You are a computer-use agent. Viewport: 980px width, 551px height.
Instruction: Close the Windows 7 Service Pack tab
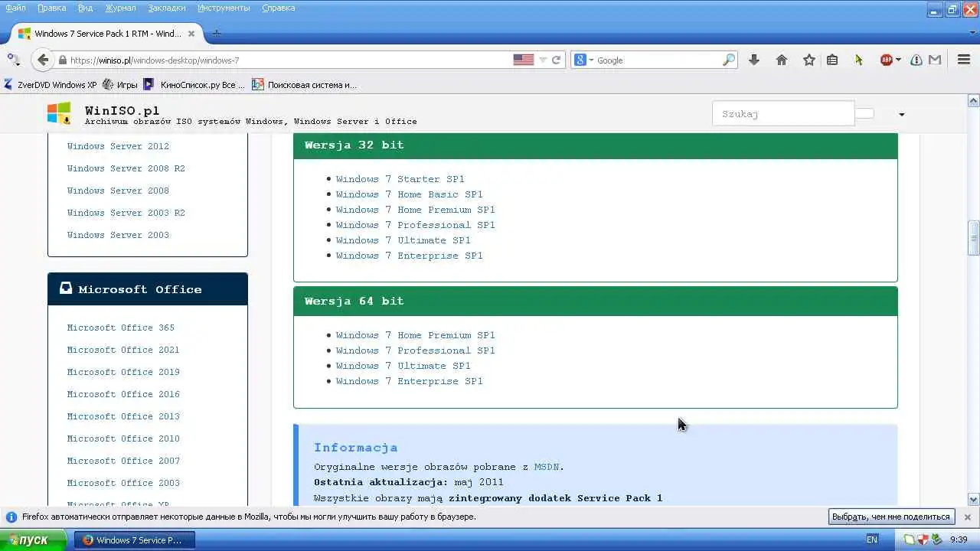pyautogui.click(x=191, y=34)
